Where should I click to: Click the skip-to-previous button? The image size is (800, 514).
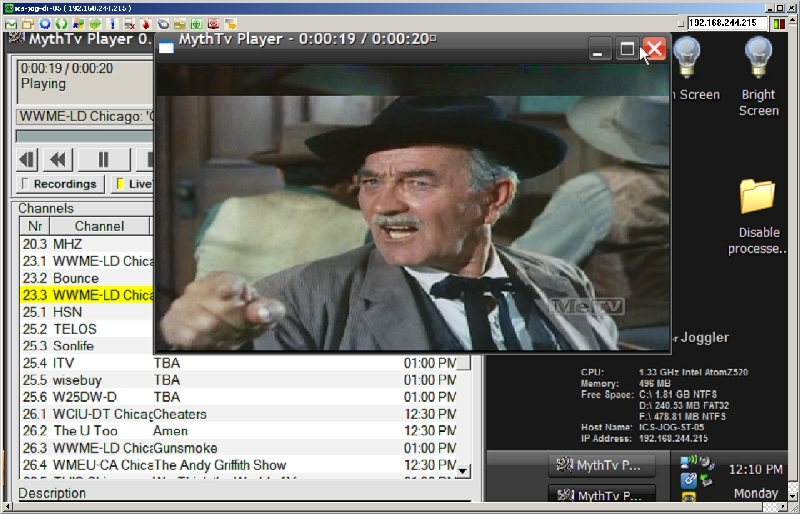[x=28, y=160]
